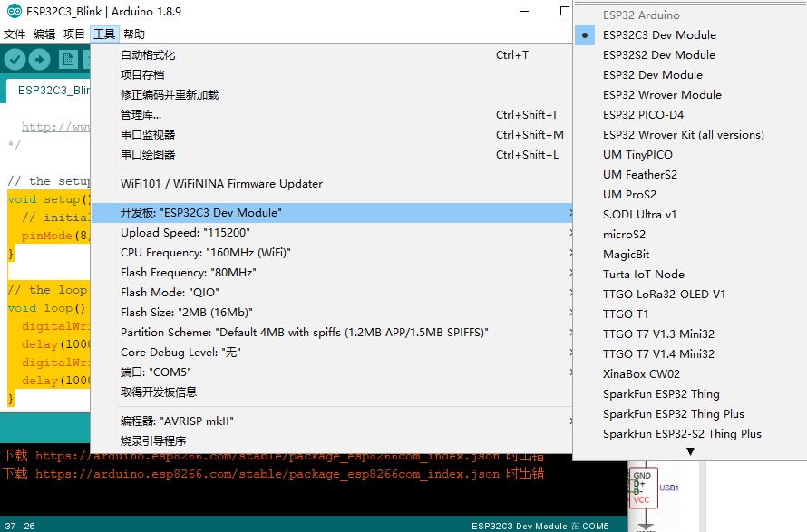Select TTGO LoRa32-OLED V1 board
The image size is (807, 532).
(690, 295)
